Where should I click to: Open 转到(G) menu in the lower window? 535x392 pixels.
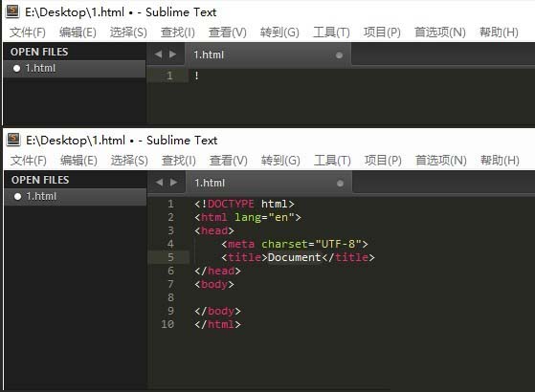pos(280,161)
